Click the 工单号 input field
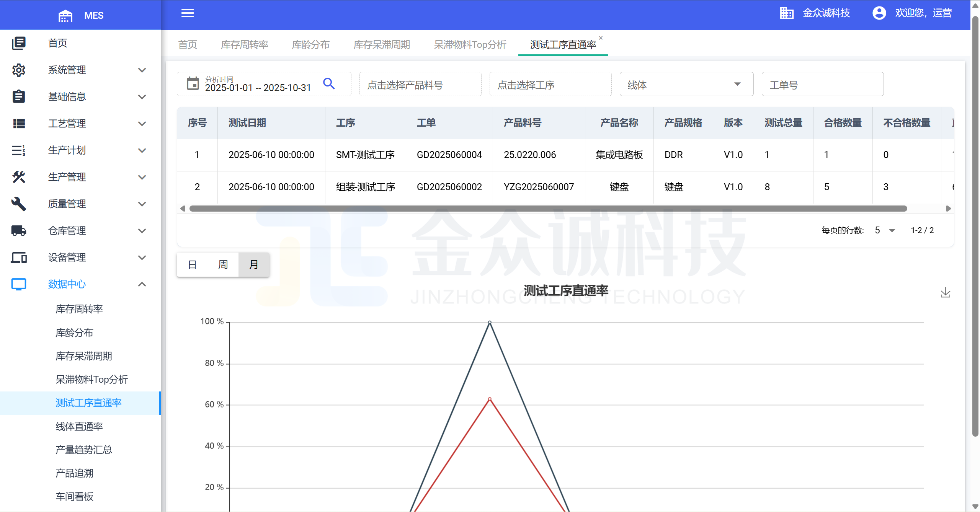The width and height of the screenshot is (980, 512). tap(822, 85)
